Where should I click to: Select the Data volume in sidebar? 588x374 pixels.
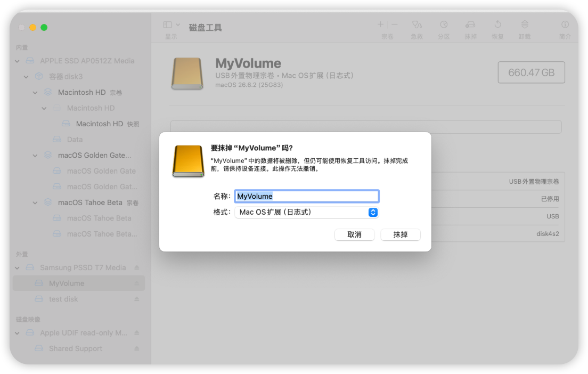(79, 140)
